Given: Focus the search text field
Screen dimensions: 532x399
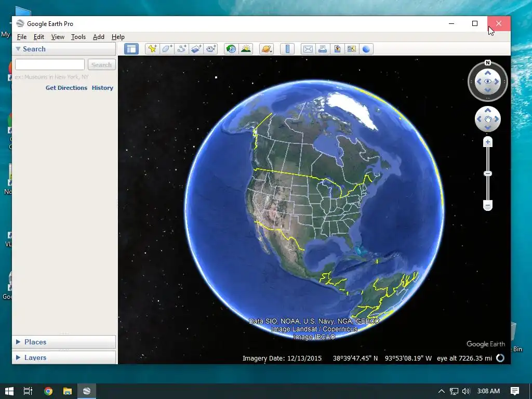Looking at the screenshot, I should coord(50,64).
